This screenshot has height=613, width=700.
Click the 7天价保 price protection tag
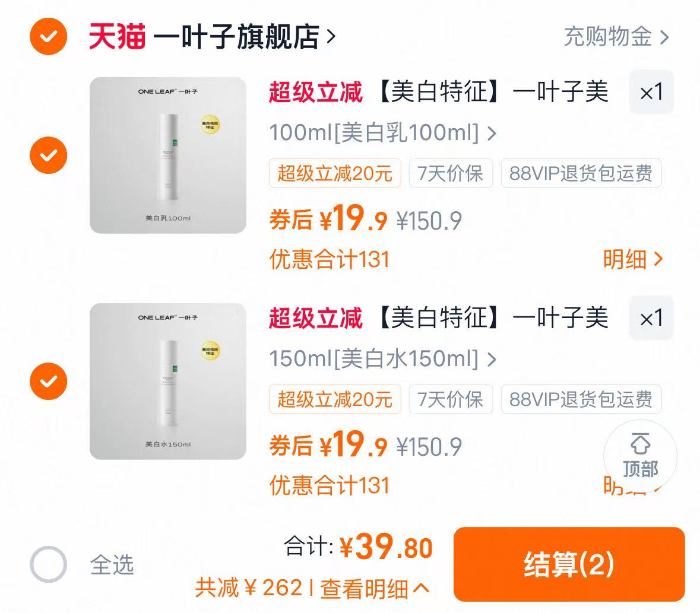451,173
